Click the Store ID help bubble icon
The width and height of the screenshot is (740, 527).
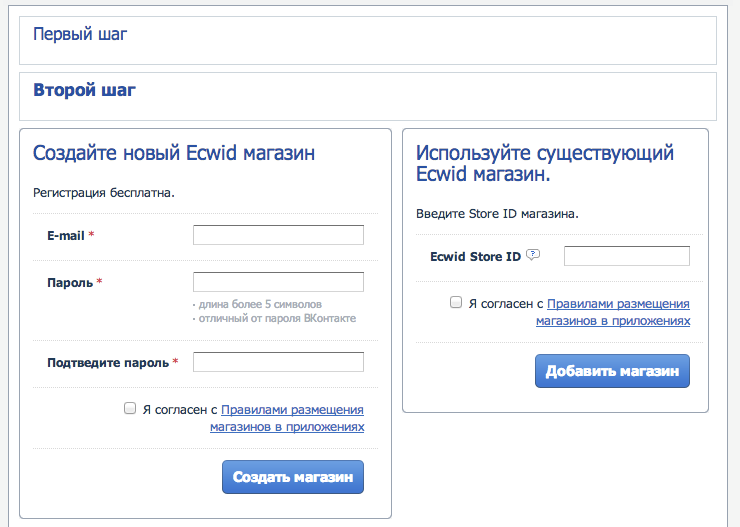pos(533,255)
